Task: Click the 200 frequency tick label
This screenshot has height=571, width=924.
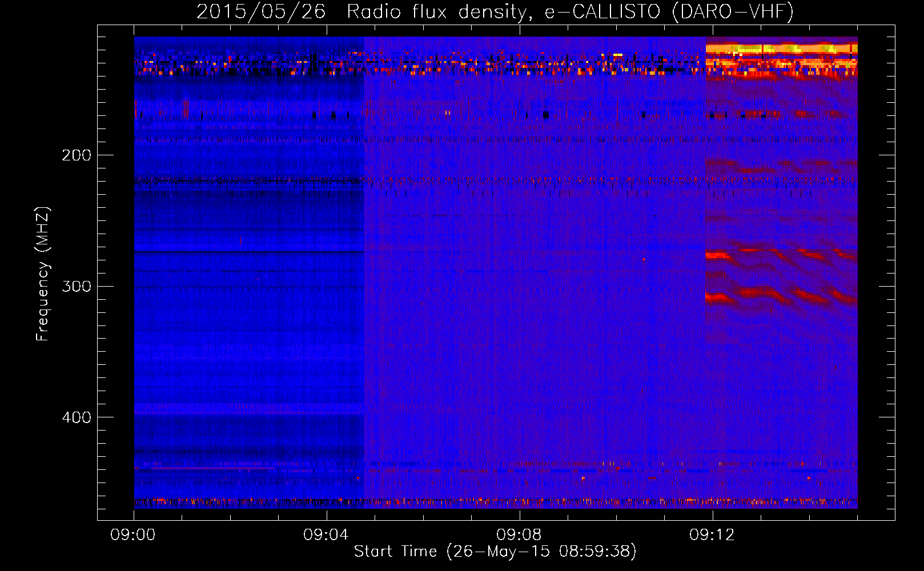Action: click(77, 155)
